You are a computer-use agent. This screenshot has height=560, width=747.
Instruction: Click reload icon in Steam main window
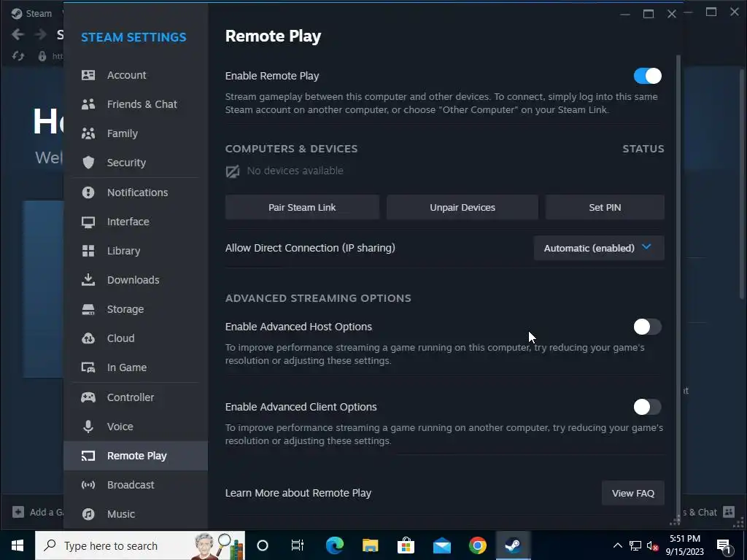pos(18,56)
